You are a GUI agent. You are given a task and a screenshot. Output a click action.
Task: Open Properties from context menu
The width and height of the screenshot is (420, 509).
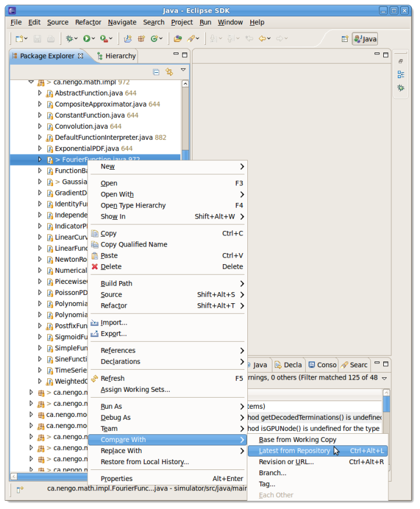click(x=167, y=479)
